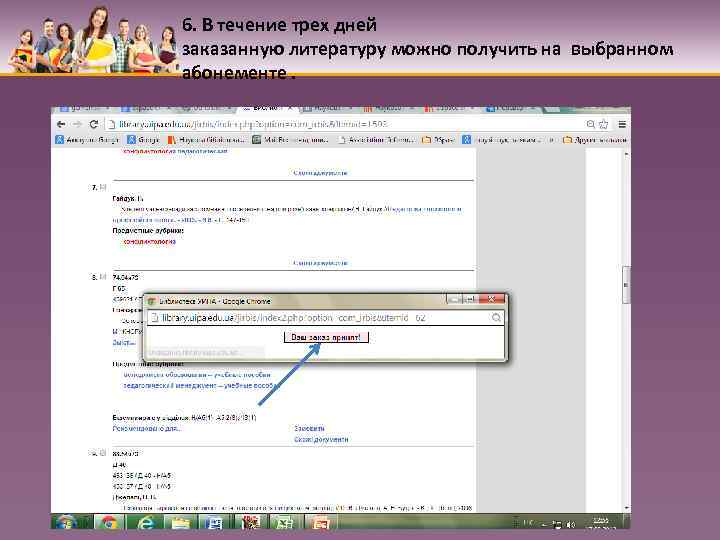Open Internet Explorer from the taskbar
Viewport: 720px width, 540px height.
point(145,523)
